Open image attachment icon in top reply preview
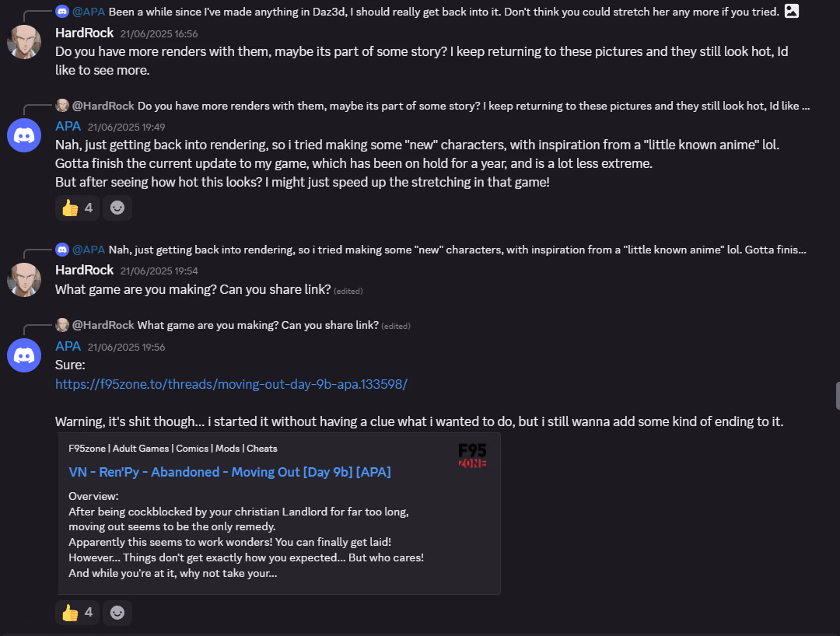Screen dimensions: 840x636 coord(792,11)
